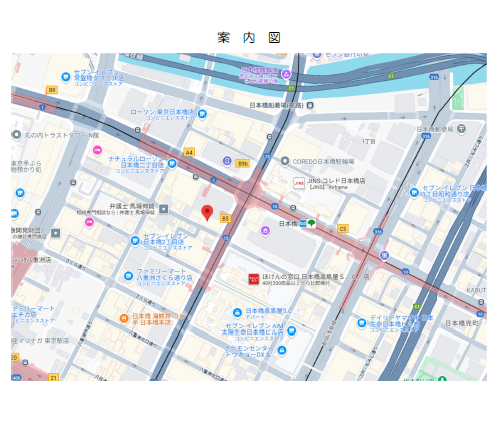Click the JINS logo icon
This screenshot has width=501, height=425.
[299, 183]
